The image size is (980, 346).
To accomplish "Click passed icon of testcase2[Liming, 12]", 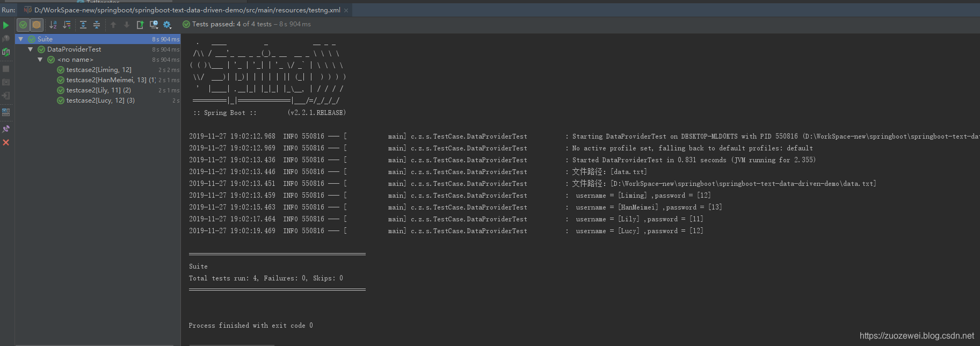I will (61, 70).
